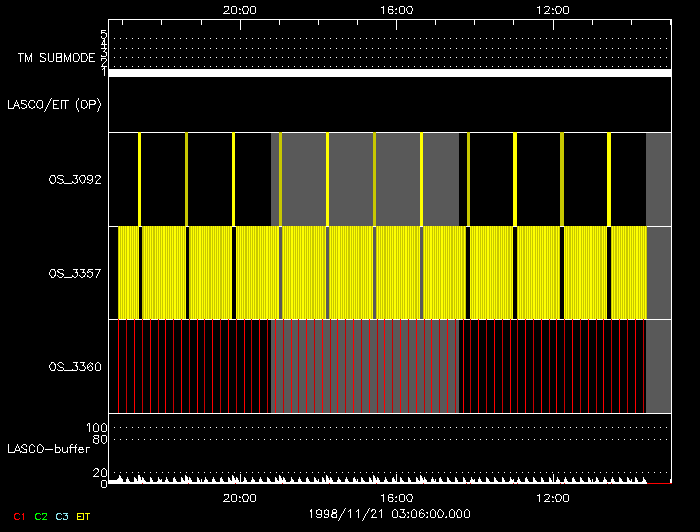The image size is (700, 532).
Task: Click the top 12:00 time axis label
Action: (x=553, y=10)
